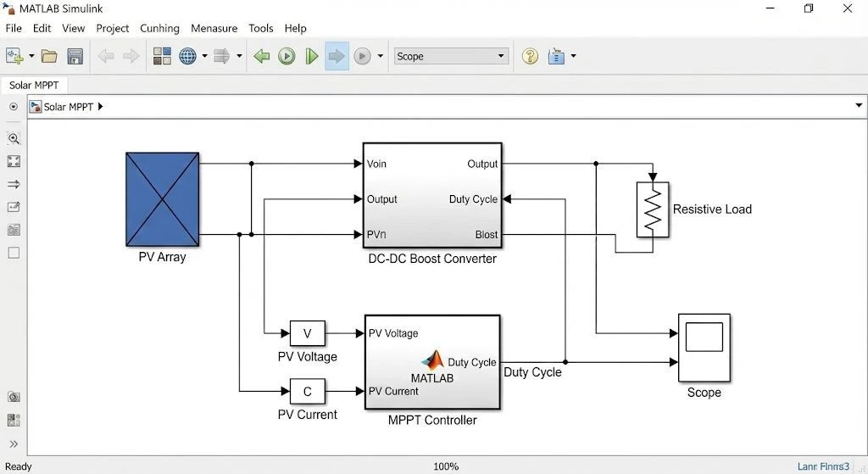Image resolution: width=868 pixels, height=474 pixels.
Task: Click the hide/show browser circle icon
Action: 14,107
